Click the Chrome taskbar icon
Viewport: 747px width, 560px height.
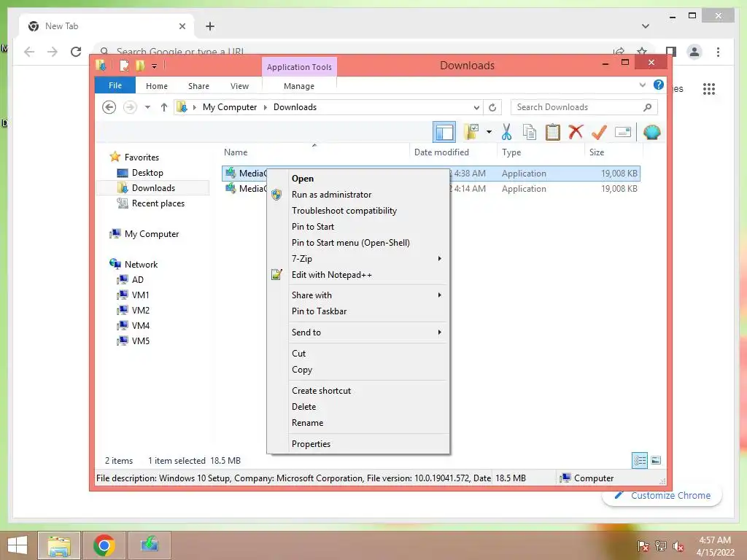[x=104, y=545]
